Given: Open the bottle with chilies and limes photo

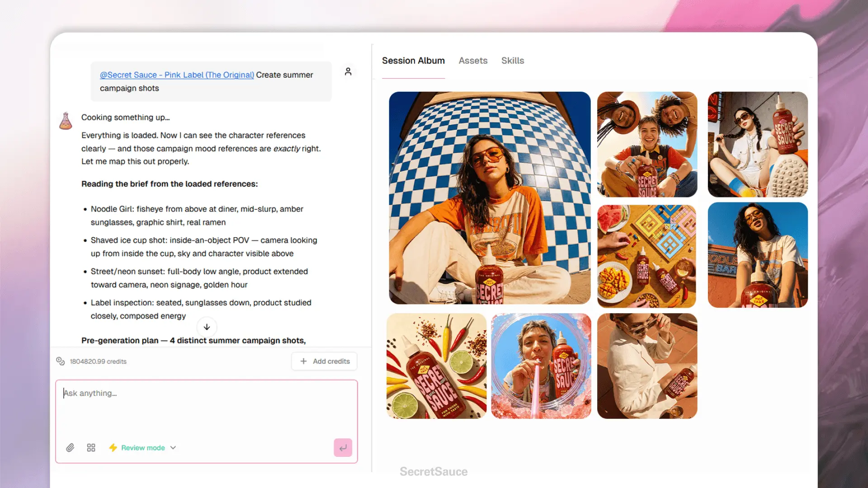Looking at the screenshot, I should coord(437,366).
